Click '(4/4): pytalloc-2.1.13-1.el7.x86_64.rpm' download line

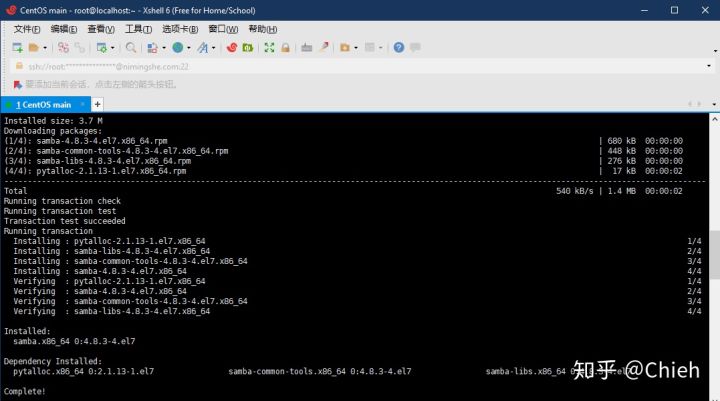coord(95,171)
